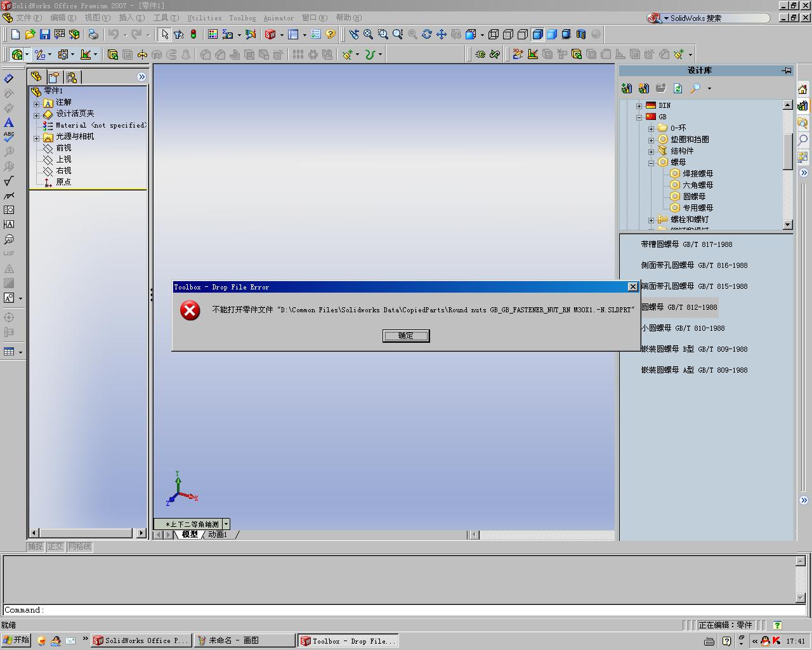Print the document using the printer icon

pos(93,34)
